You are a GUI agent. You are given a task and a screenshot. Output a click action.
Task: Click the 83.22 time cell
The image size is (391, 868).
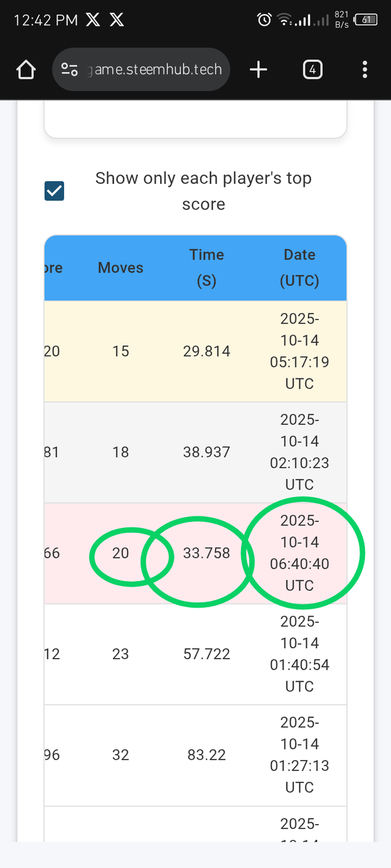click(x=206, y=755)
